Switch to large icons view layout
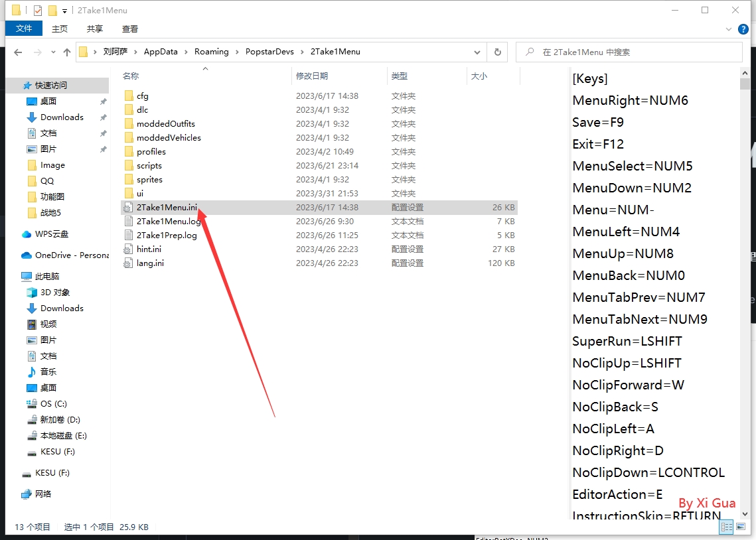Viewport: 756px width, 540px height. pyautogui.click(x=741, y=527)
